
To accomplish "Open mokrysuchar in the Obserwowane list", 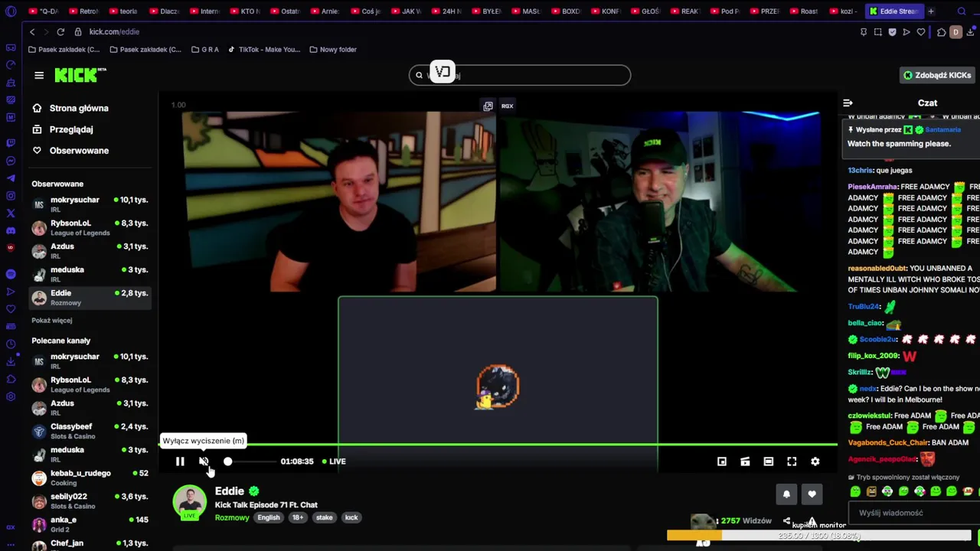I will pos(90,204).
